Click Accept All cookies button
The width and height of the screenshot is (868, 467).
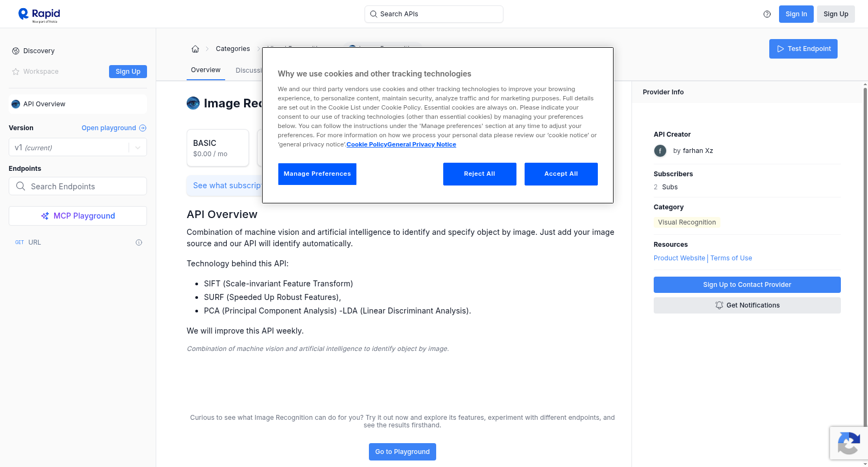tap(561, 174)
